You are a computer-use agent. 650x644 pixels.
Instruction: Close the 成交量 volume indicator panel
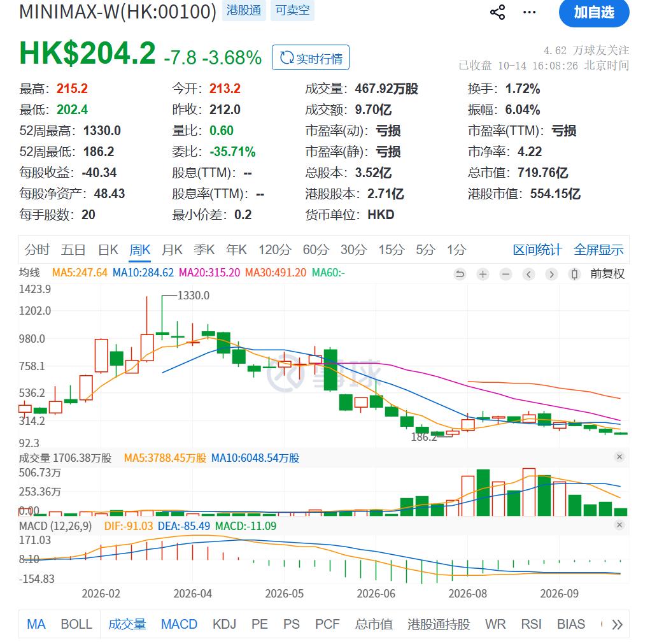pos(619,457)
